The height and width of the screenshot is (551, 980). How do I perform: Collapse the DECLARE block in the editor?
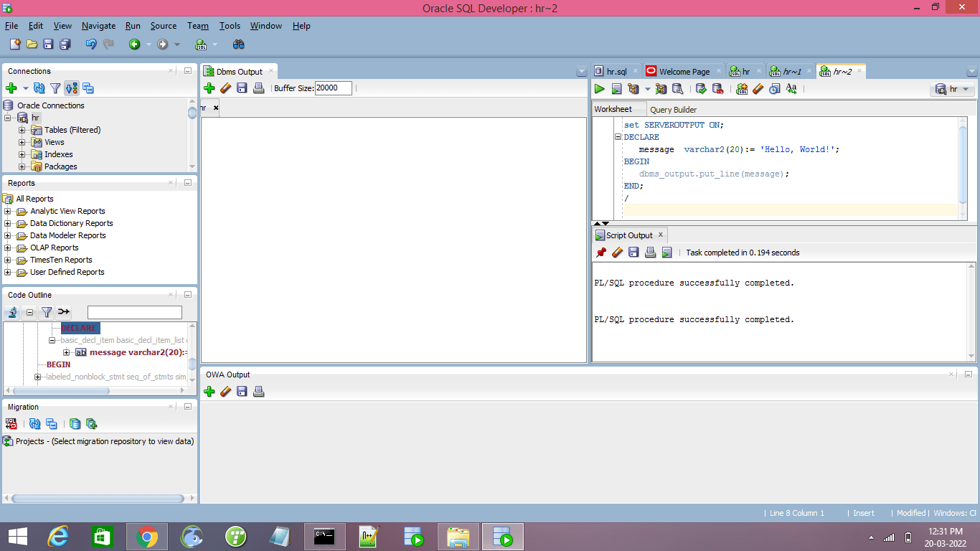pos(618,137)
